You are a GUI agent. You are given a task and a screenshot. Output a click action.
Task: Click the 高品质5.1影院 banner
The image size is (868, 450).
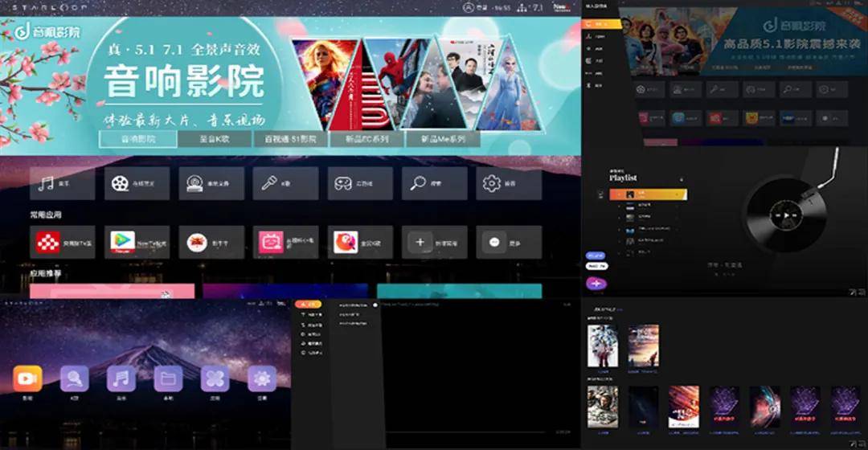(743, 42)
